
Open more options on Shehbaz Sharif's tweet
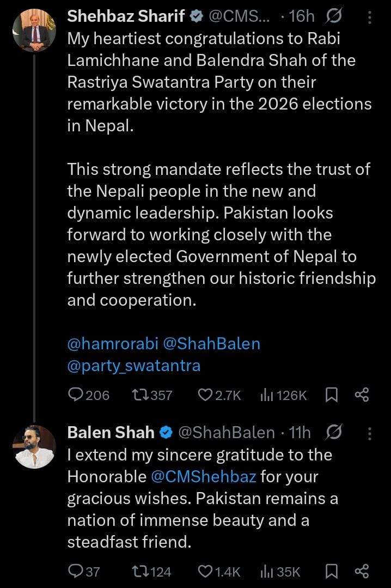pos(370,18)
